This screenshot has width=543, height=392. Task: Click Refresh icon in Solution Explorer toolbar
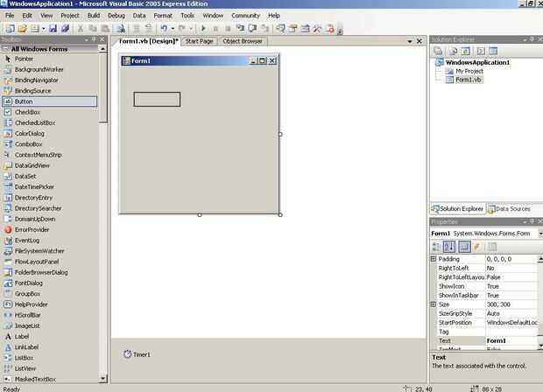click(466, 51)
